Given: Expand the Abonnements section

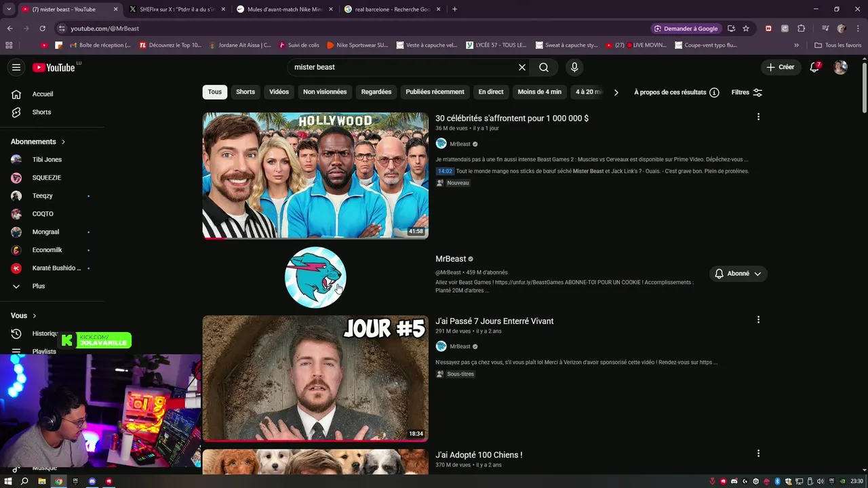Looking at the screenshot, I should [x=38, y=142].
